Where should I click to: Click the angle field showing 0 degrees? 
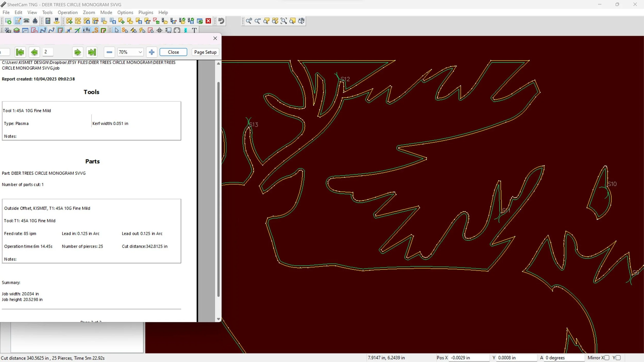tap(564, 358)
